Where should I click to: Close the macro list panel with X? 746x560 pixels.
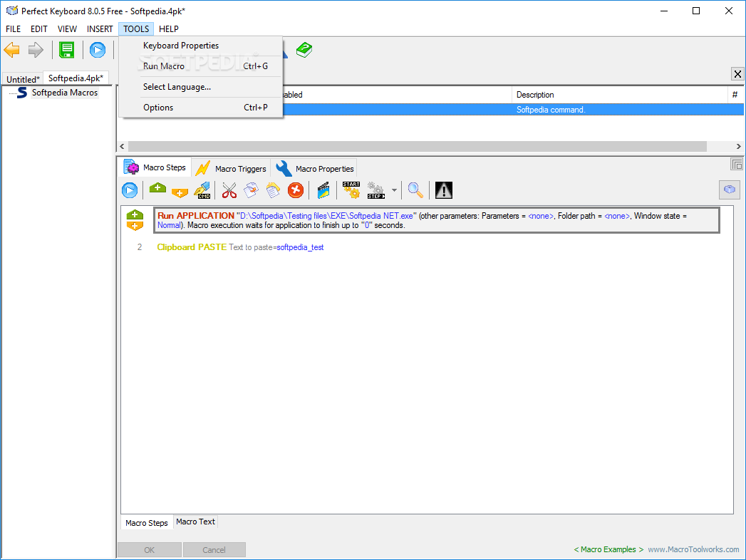coord(737,74)
